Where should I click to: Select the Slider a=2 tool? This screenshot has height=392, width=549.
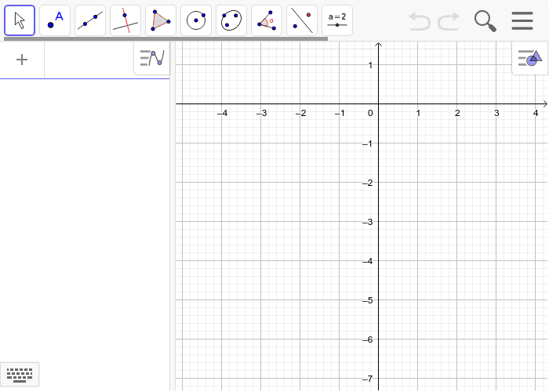337,20
